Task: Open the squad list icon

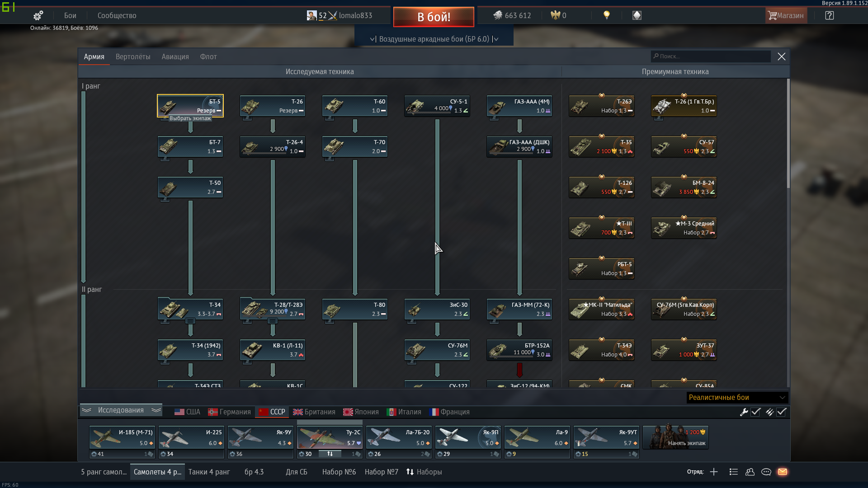Action: pyautogui.click(x=734, y=472)
